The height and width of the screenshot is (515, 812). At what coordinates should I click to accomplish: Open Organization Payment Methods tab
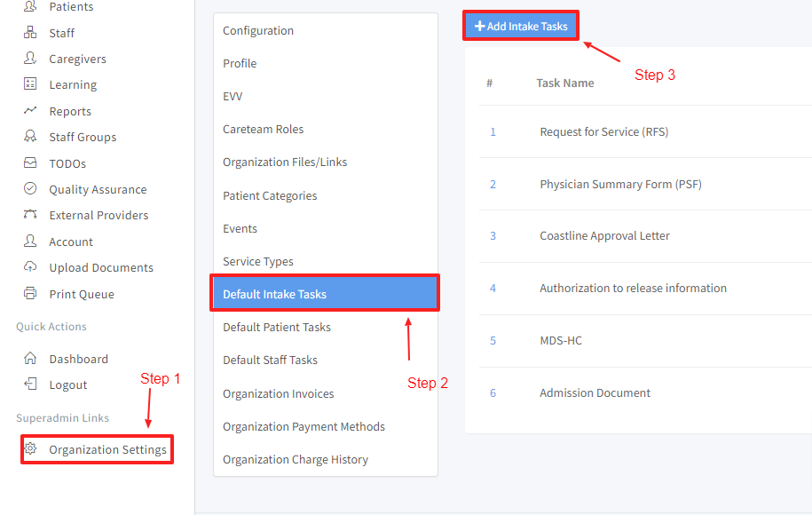[x=304, y=427]
